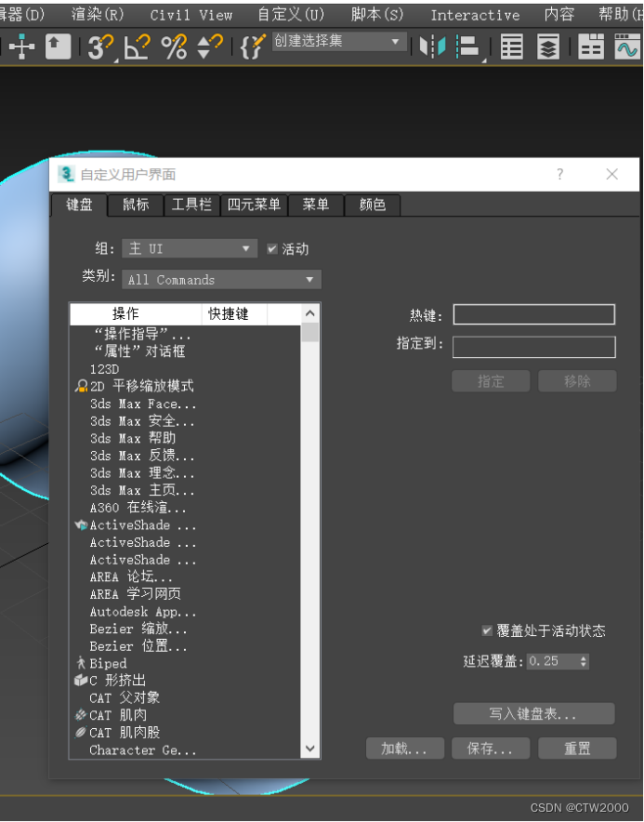
Task: Switch to the 四元菜单 tab
Action: coord(254,205)
